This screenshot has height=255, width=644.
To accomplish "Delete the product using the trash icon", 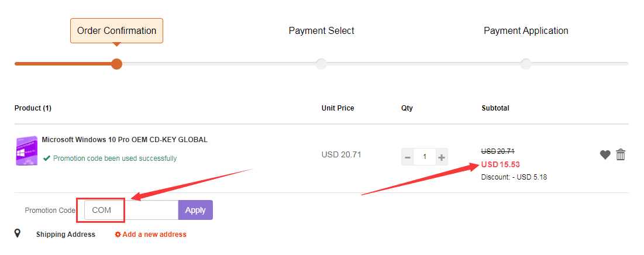I will pyautogui.click(x=621, y=155).
